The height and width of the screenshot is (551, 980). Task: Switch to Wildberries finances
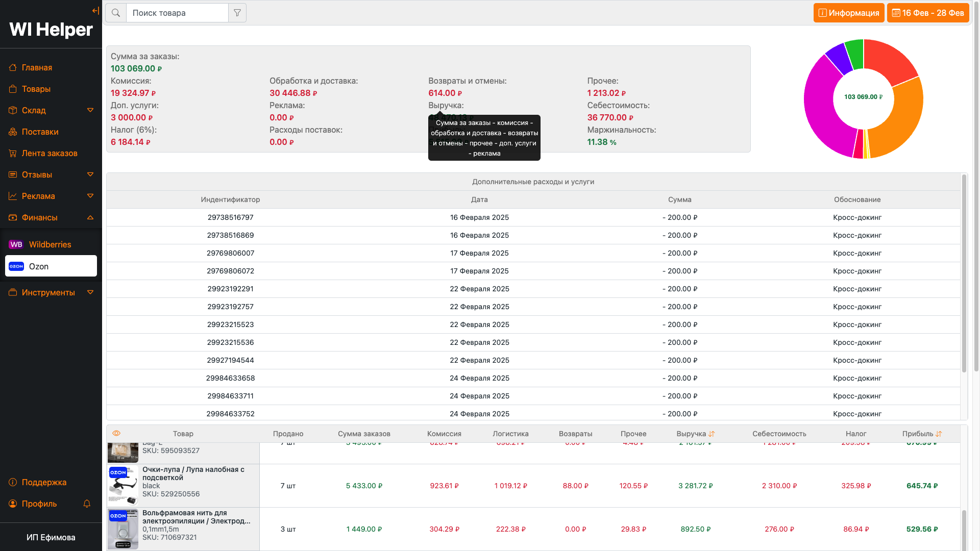(x=50, y=244)
